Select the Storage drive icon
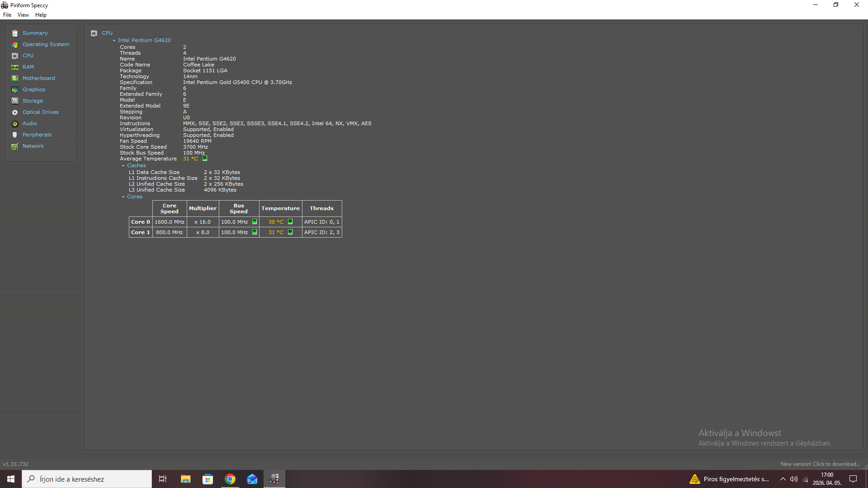Screen dimensions: 868x488 point(15,101)
